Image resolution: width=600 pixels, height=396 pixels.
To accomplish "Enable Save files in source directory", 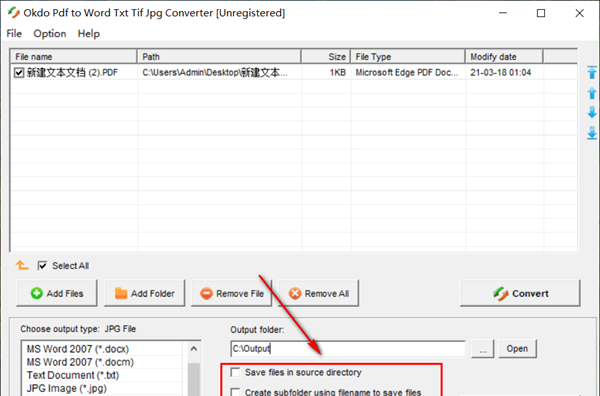I will (235, 372).
